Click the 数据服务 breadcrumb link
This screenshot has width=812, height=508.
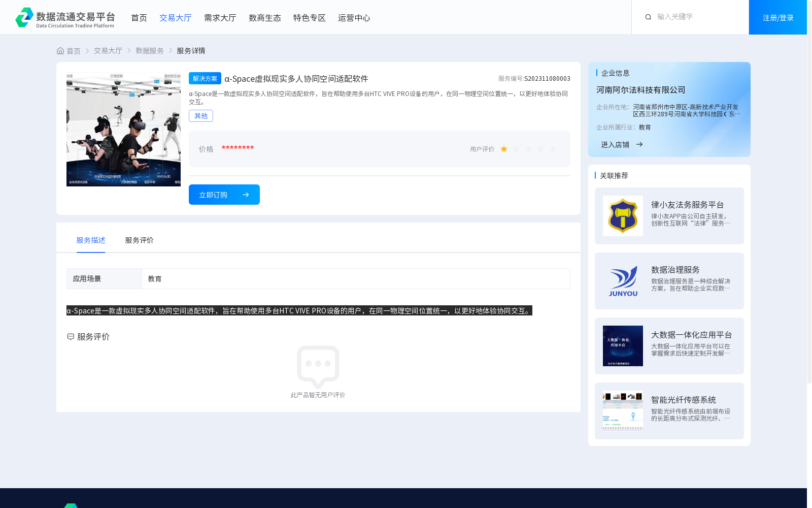[x=150, y=51]
